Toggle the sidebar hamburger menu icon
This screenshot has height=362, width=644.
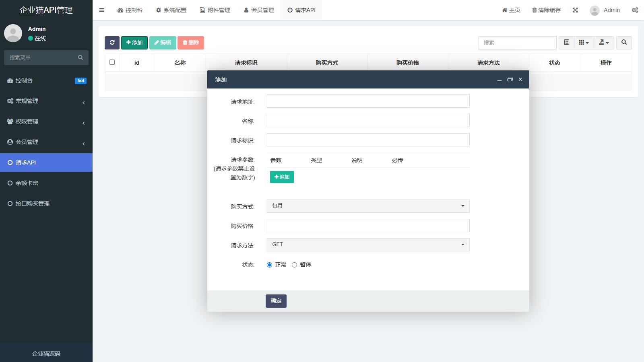coord(101,10)
